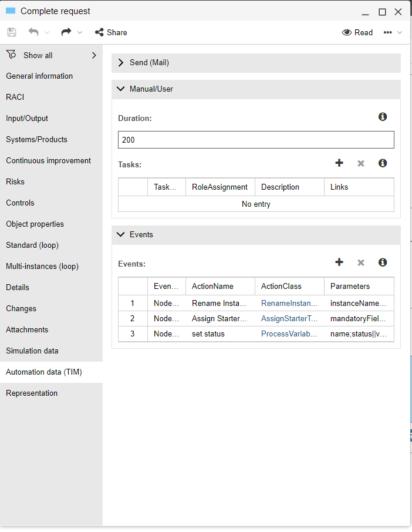
Task: Click the Share button
Action: (x=111, y=32)
